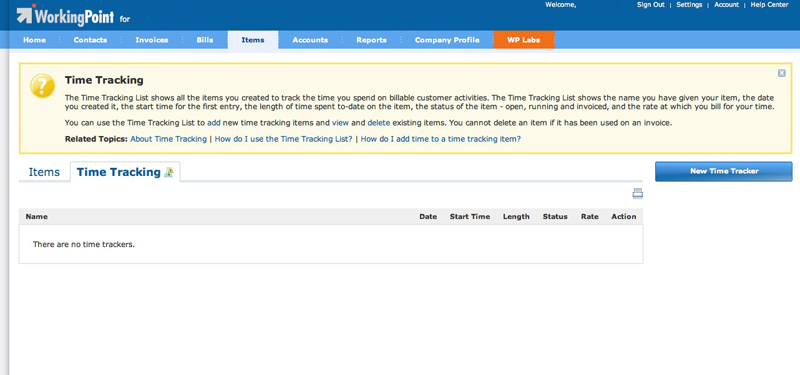
Task: Click the 'add' link in help text
Action: point(214,123)
